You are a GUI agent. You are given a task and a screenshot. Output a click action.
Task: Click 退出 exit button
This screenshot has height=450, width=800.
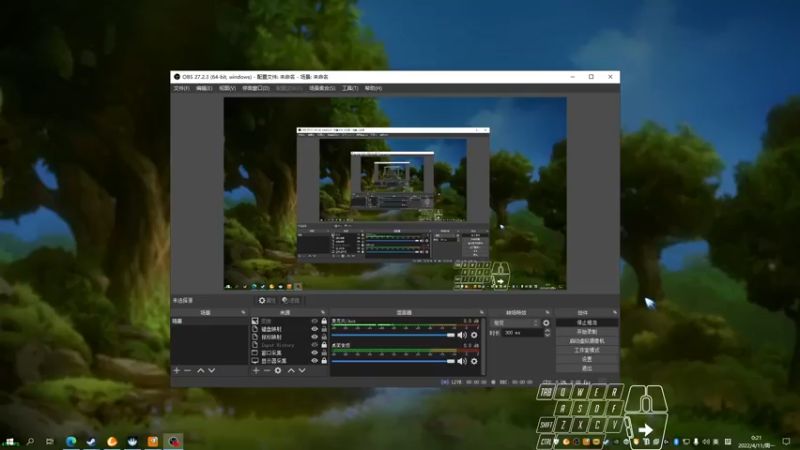click(x=587, y=368)
